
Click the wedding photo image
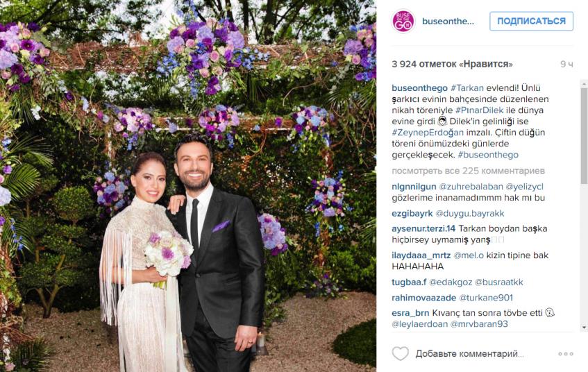(x=188, y=186)
